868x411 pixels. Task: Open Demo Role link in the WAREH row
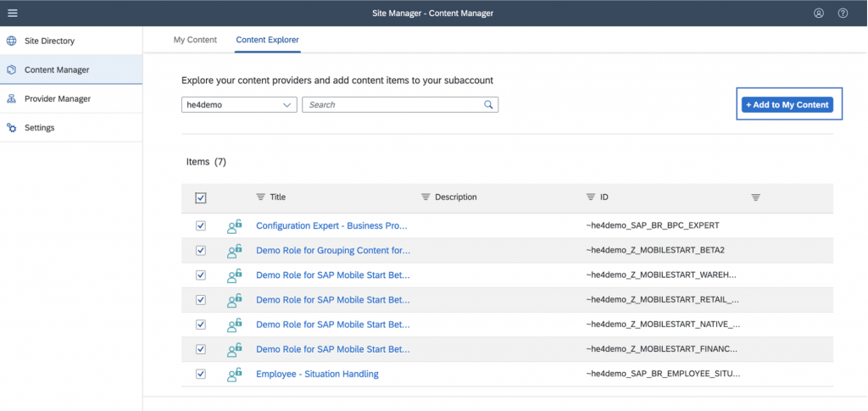point(333,275)
